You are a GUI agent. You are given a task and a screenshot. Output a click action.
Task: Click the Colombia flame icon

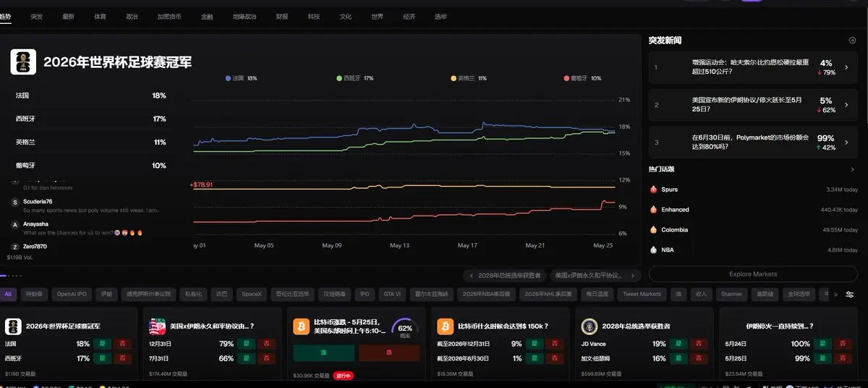pyautogui.click(x=654, y=230)
